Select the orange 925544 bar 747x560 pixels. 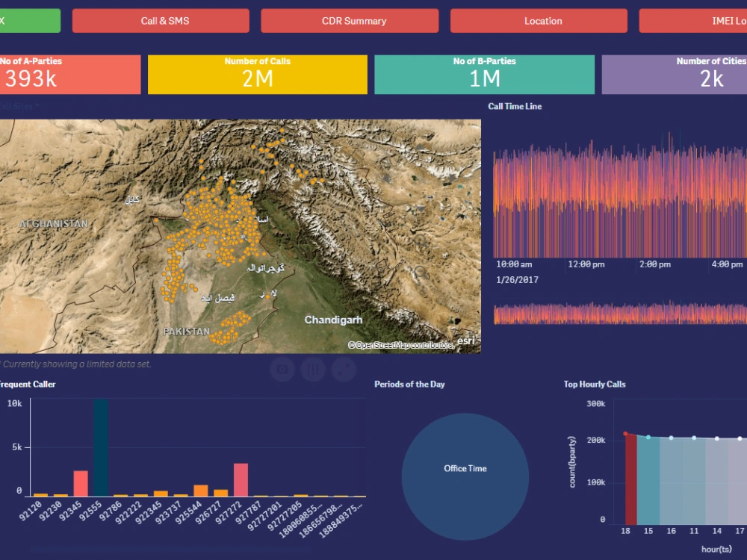point(200,491)
